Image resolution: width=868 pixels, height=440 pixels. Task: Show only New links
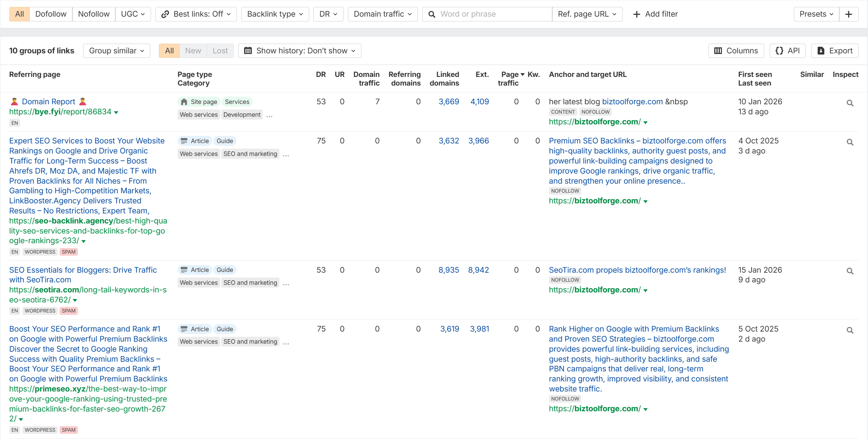(x=193, y=51)
